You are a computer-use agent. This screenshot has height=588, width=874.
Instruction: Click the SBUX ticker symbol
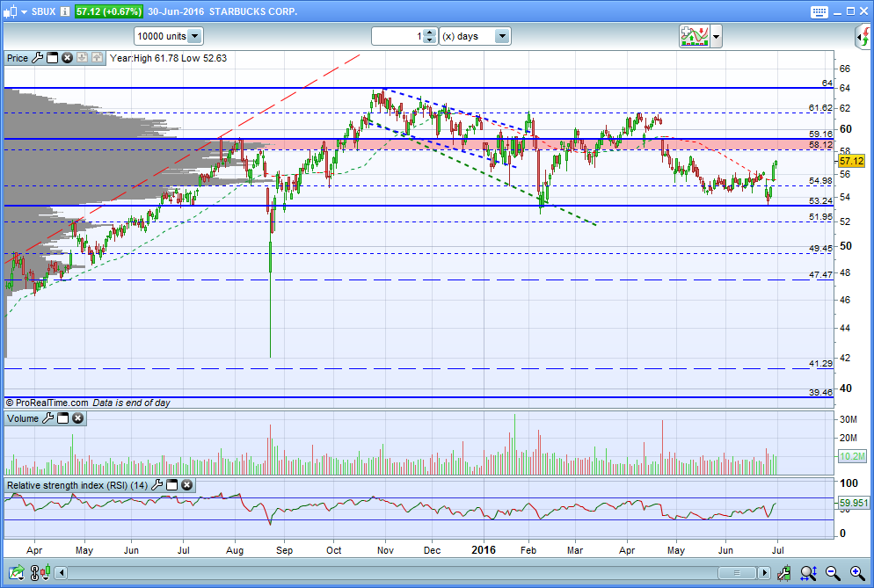click(x=43, y=11)
